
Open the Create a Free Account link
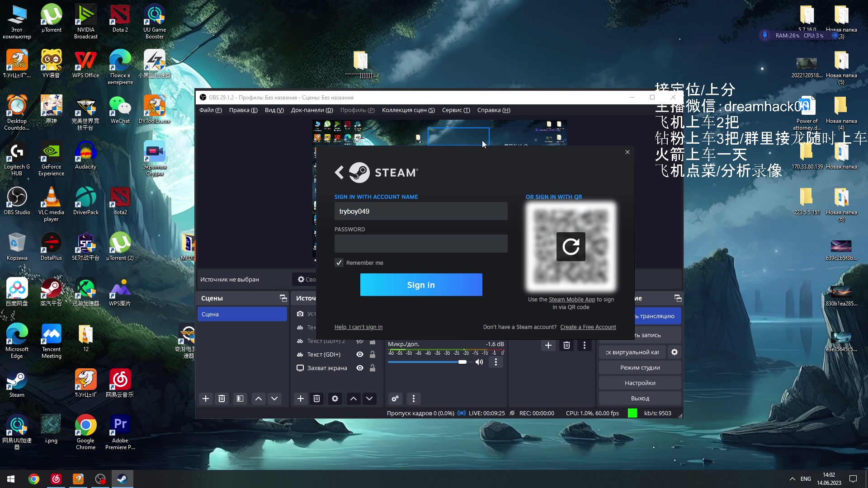pyautogui.click(x=588, y=327)
